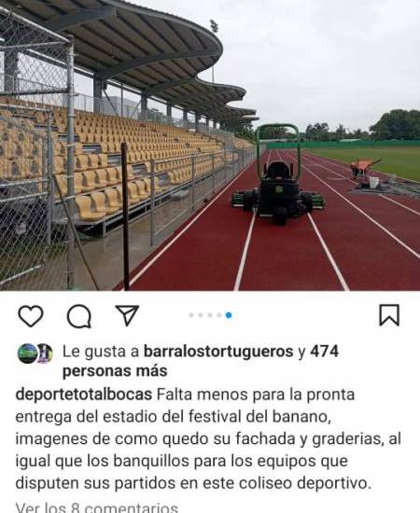The height and width of the screenshot is (513, 420).
Task: Jump to first carousel dot
Action: pyautogui.click(x=191, y=315)
